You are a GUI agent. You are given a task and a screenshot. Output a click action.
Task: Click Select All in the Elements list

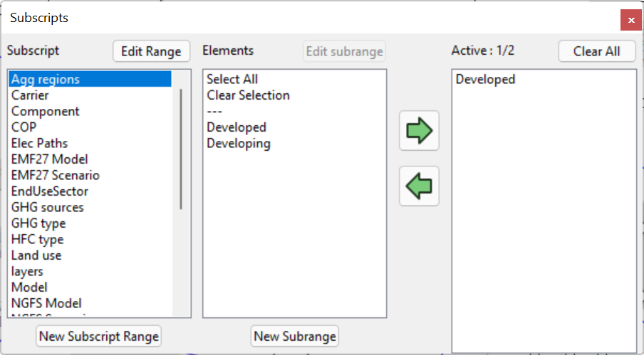pos(232,80)
